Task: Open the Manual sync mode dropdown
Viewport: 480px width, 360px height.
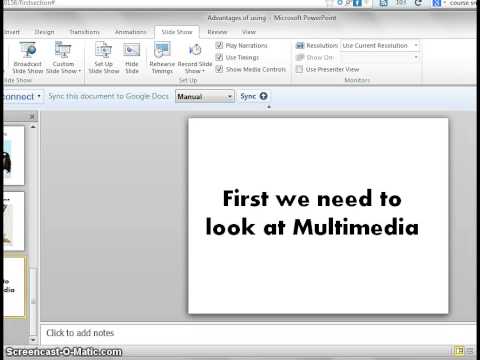Action: [205, 96]
